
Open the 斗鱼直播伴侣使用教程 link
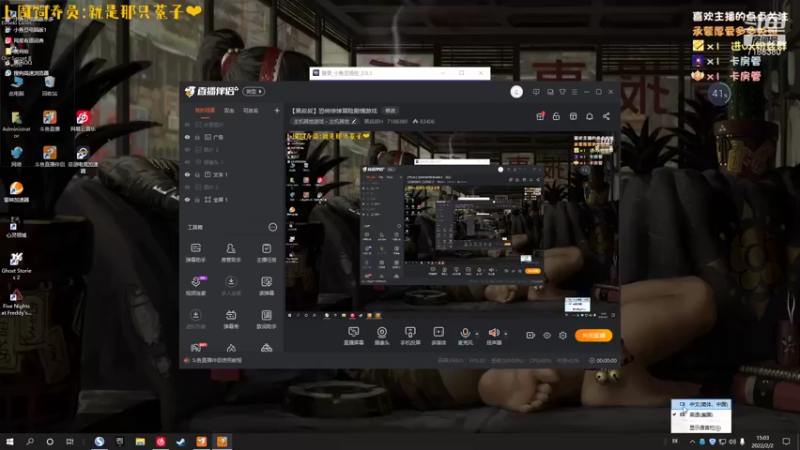216,360
